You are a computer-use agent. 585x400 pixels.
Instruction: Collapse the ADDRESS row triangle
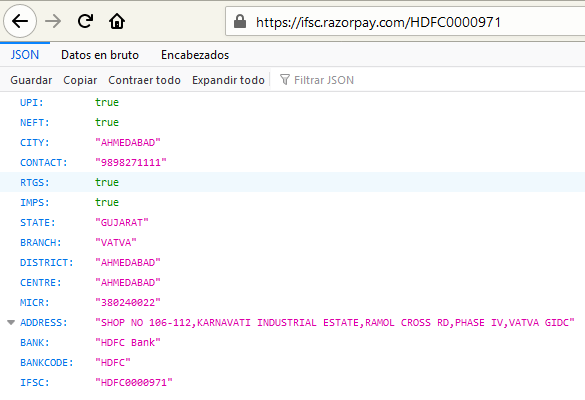point(11,322)
